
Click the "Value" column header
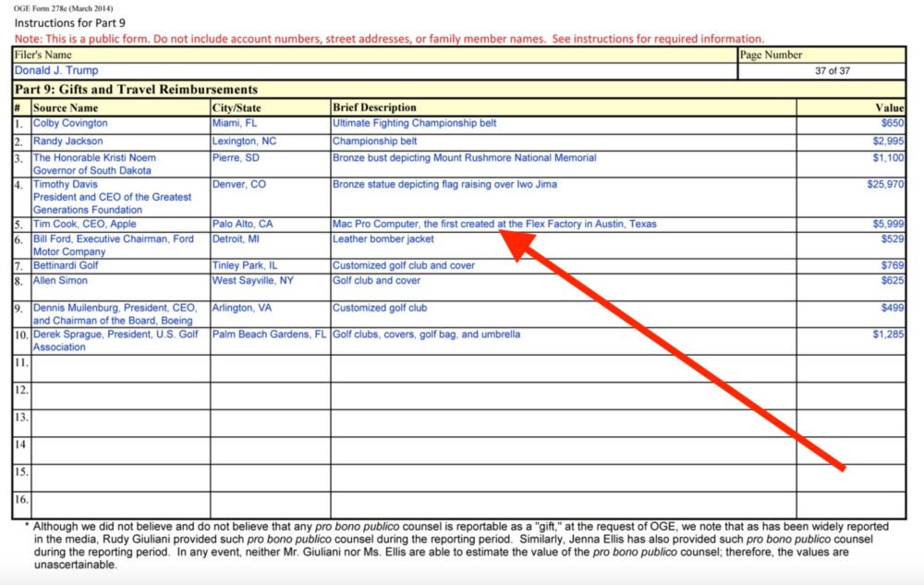coord(889,108)
